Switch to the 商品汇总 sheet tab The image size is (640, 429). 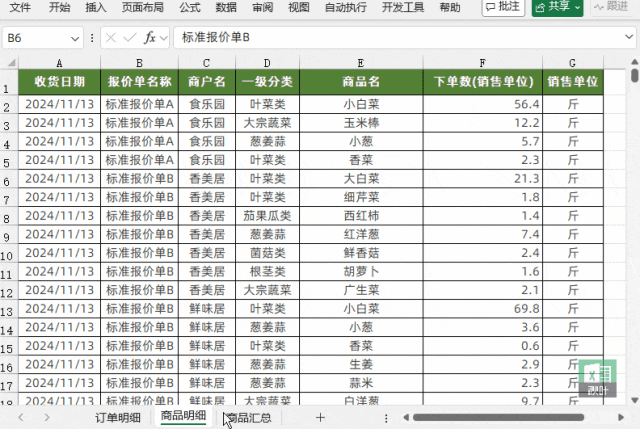[x=250, y=417]
